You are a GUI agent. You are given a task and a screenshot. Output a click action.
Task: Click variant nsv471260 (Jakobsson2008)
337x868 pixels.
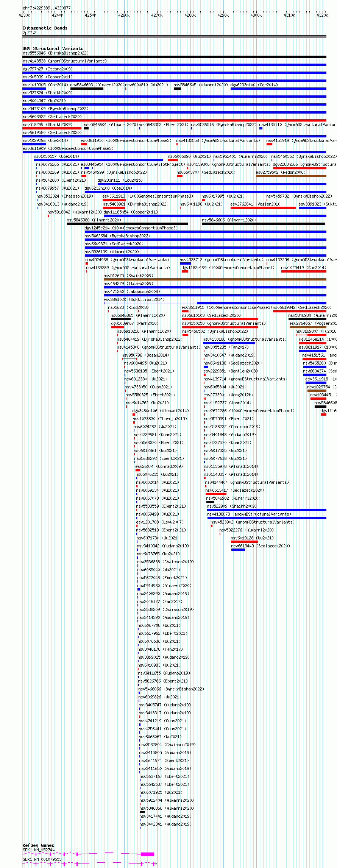pyautogui.click(x=132, y=292)
